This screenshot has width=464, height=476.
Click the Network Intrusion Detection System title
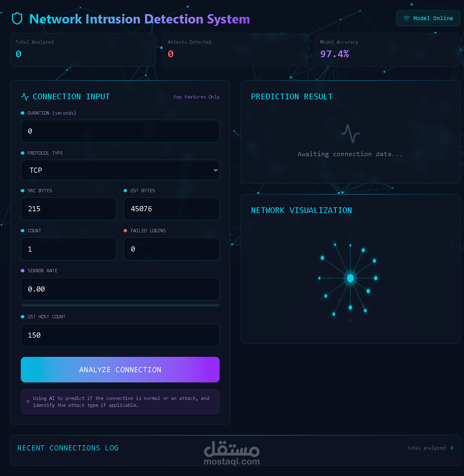click(x=140, y=19)
